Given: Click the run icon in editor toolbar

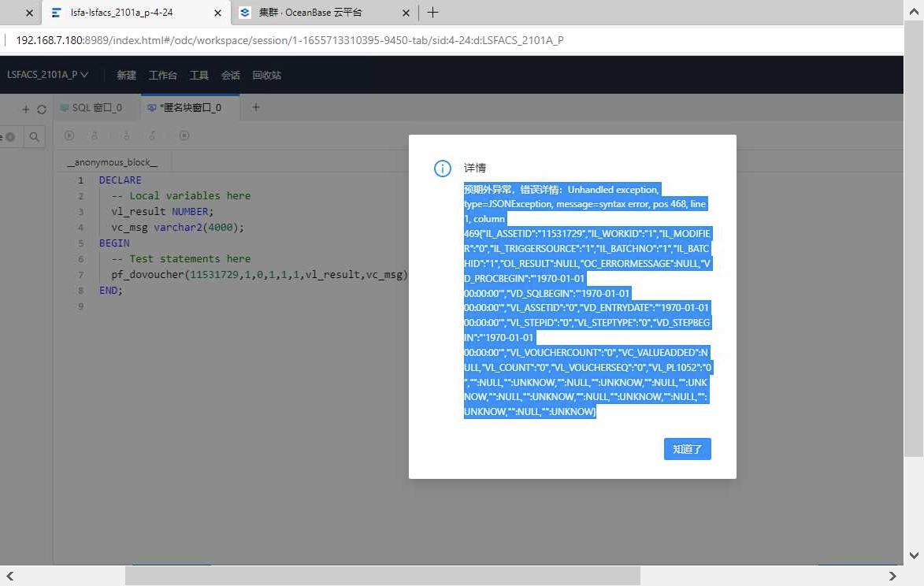Looking at the screenshot, I should tap(69, 135).
